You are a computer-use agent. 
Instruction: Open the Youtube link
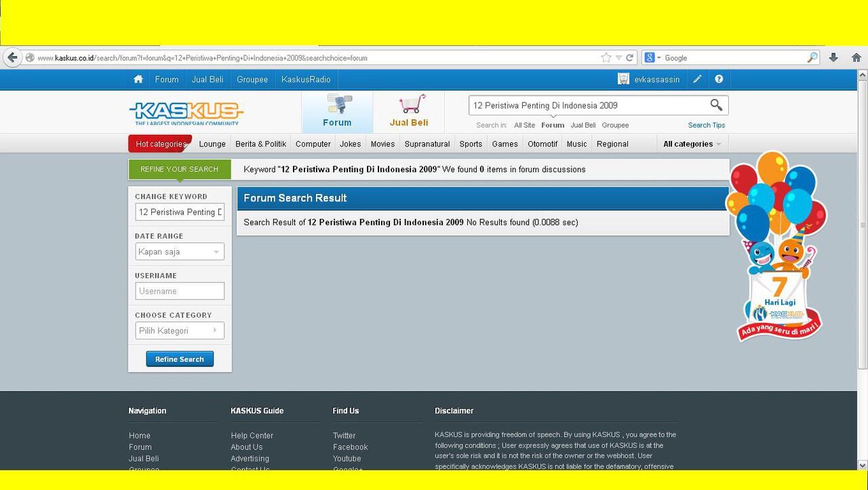(x=347, y=459)
